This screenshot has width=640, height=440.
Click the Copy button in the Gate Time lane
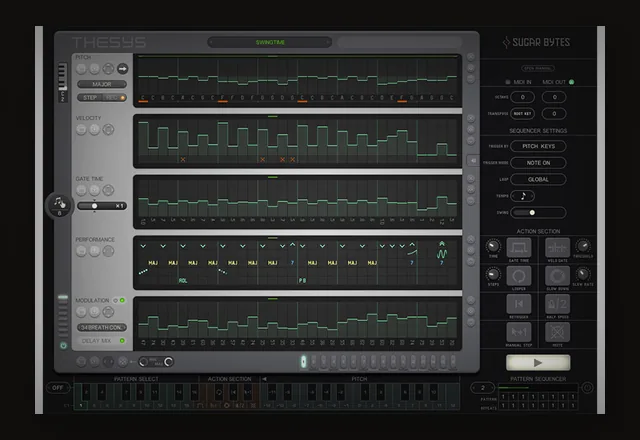coord(81,190)
